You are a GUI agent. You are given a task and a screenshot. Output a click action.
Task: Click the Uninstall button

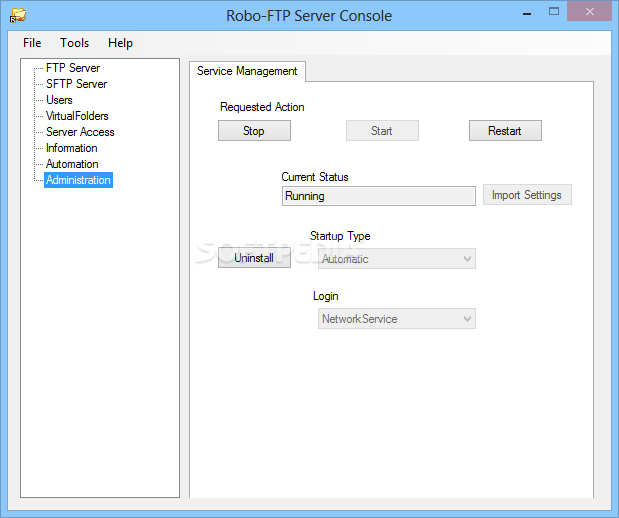254,257
